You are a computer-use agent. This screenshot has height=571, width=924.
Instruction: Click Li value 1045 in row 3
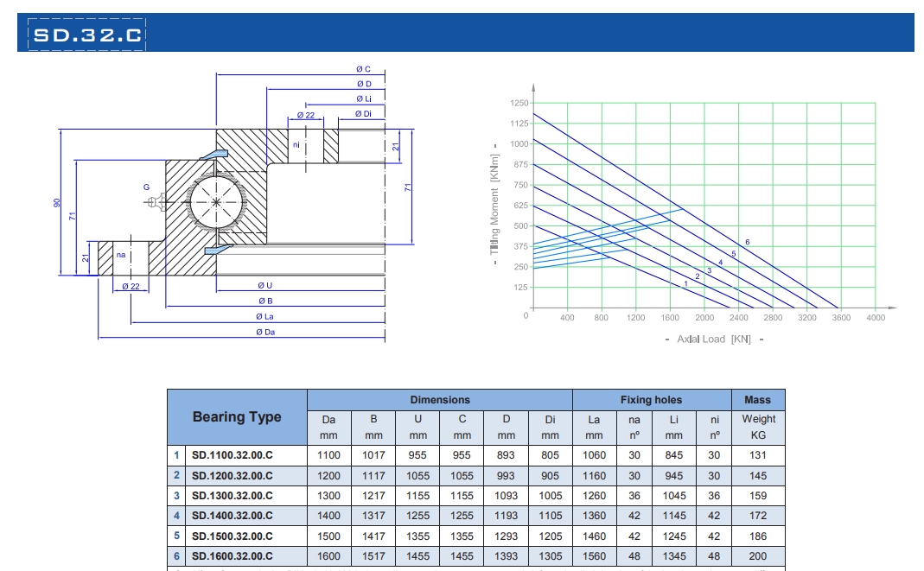pyautogui.click(x=674, y=496)
